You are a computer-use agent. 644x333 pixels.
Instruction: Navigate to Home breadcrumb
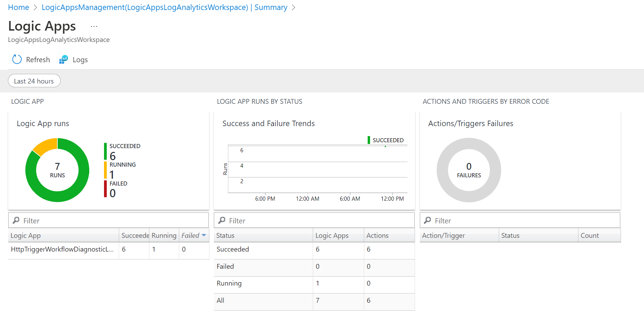pyautogui.click(x=19, y=7)
